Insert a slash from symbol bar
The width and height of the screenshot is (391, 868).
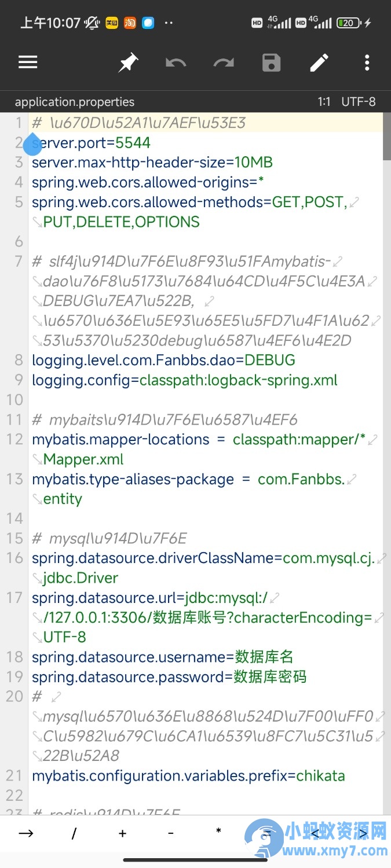[x=74, y=833]
